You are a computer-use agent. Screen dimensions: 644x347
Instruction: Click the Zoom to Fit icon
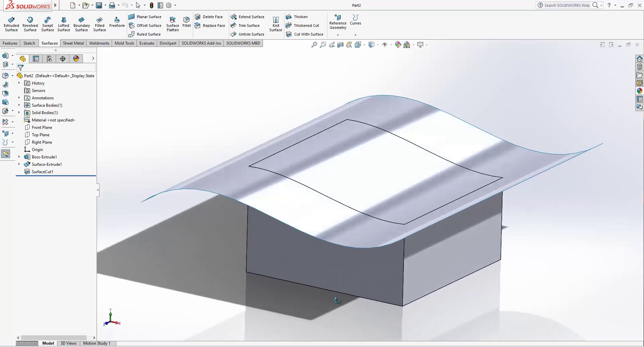[x=314, y=45]
